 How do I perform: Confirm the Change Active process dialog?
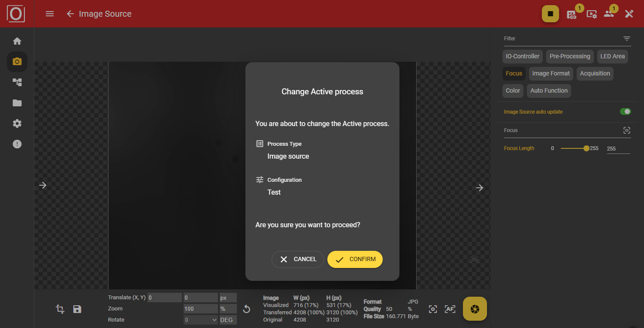coord(355,259)
